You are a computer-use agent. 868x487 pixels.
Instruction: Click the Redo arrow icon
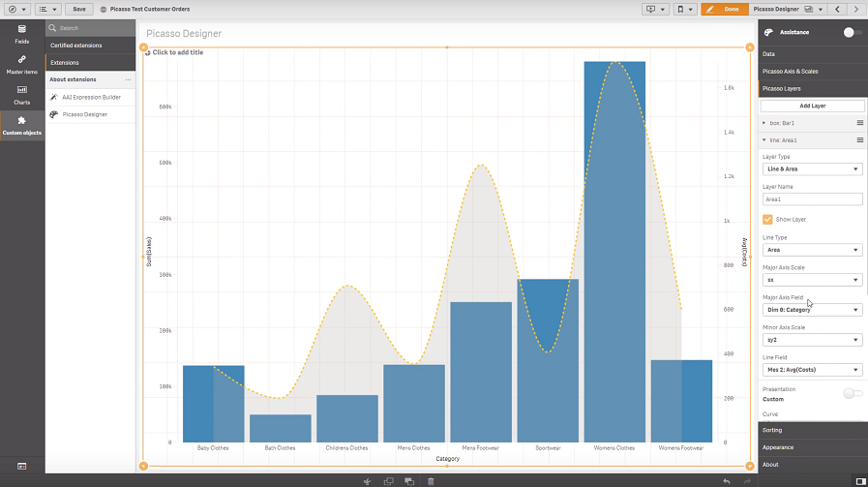(747, 481)
